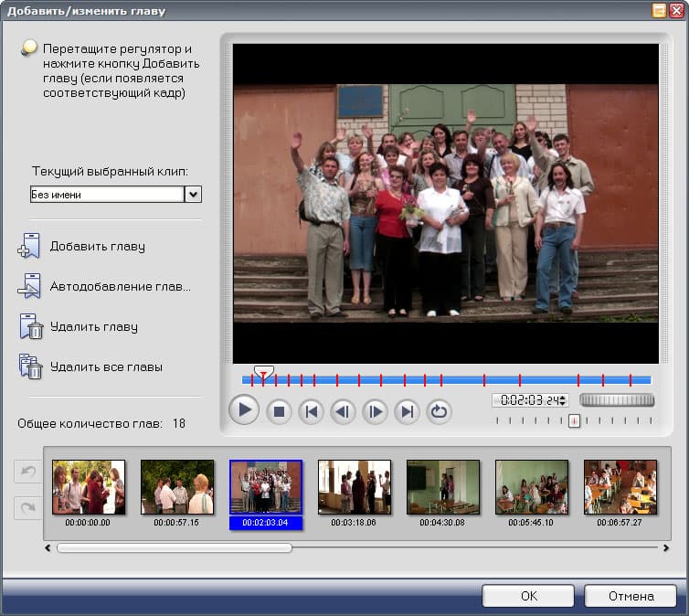Select the chapter thumbnail at 00:03:18.06
Image resolution: width=689 pixels, height=616 pixels.
tap(354, 487)
